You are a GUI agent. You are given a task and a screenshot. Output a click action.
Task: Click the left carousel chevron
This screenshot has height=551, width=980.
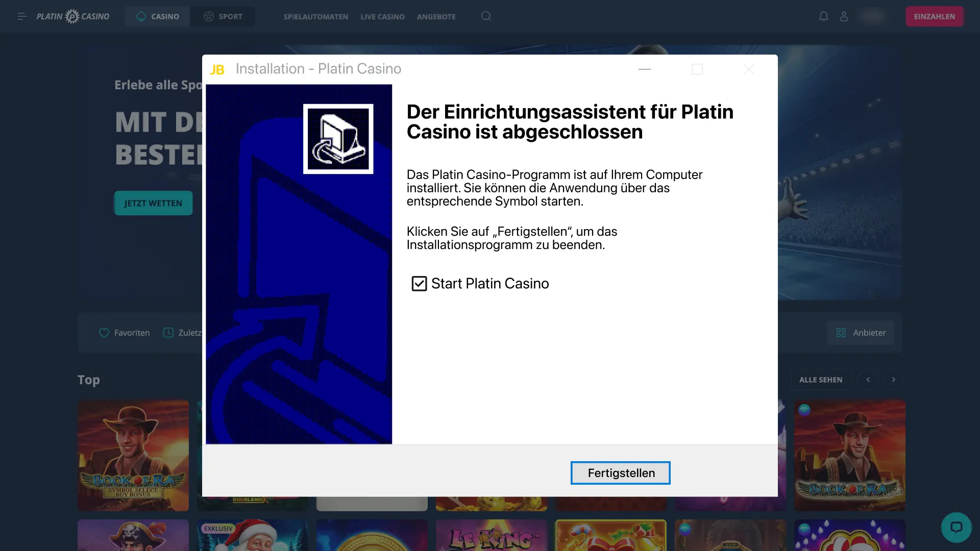pos(868,380)
